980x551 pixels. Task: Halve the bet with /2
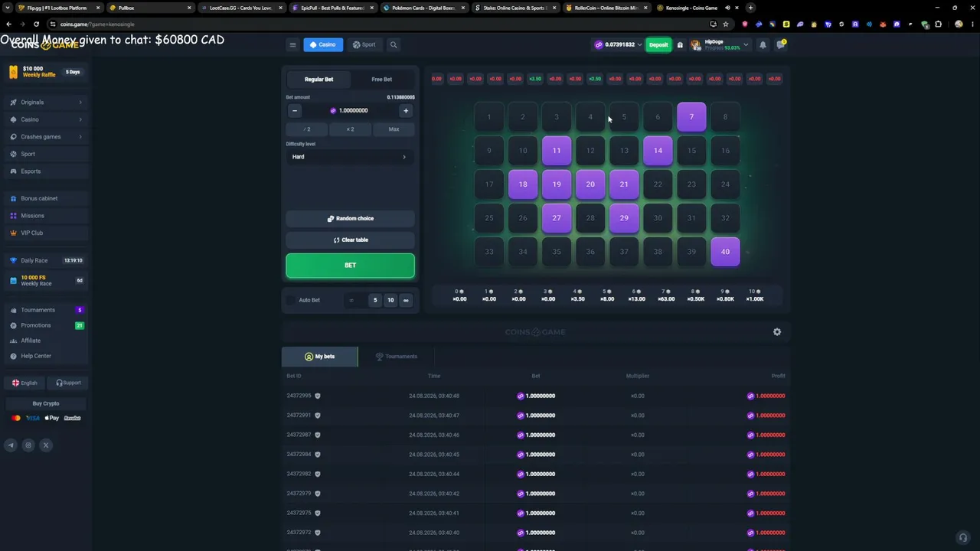click(306, 129)
